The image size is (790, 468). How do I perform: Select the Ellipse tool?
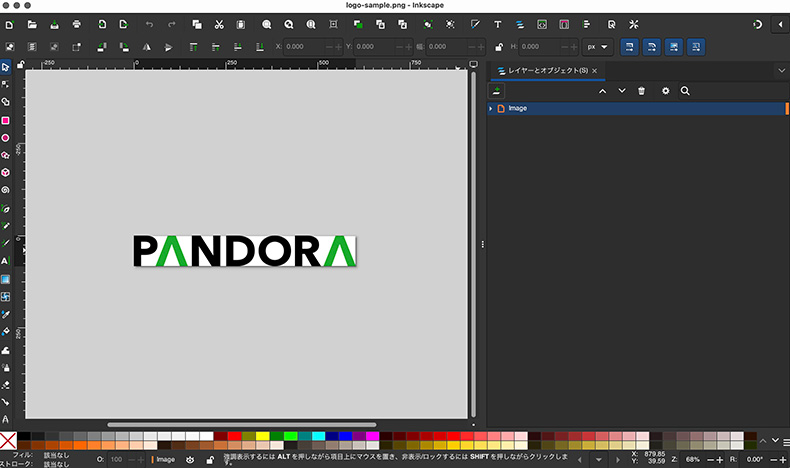point(6,138)
